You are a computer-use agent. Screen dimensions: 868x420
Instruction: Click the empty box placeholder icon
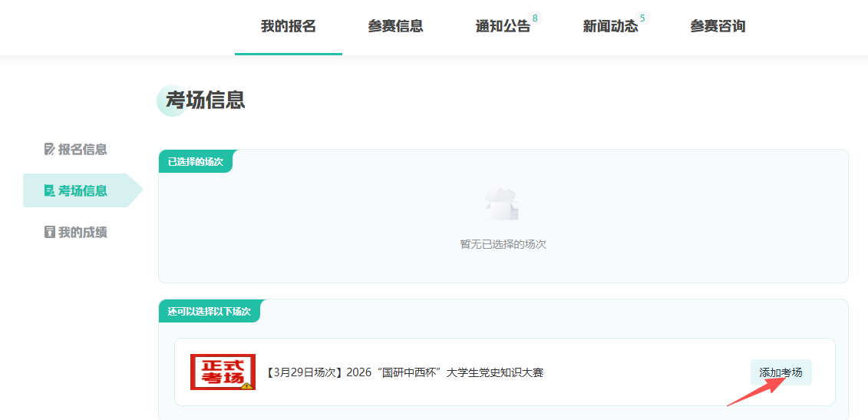point(502,205)
